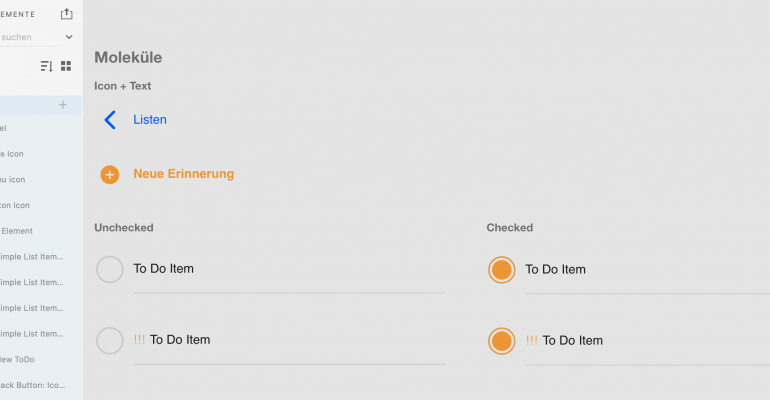Click the sort order icon
Screen dimensions: 770x400
pos(46,66)
